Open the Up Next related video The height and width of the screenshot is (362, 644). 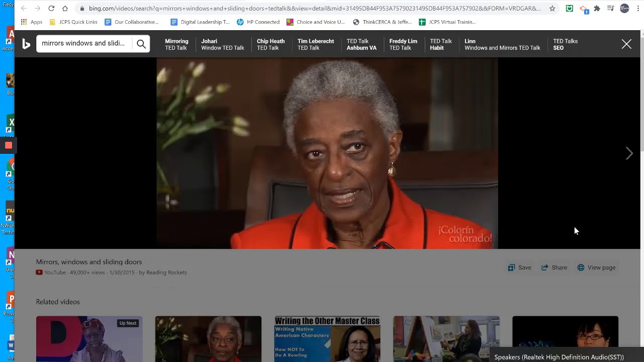pyautogui.click(x=89, y=339)
